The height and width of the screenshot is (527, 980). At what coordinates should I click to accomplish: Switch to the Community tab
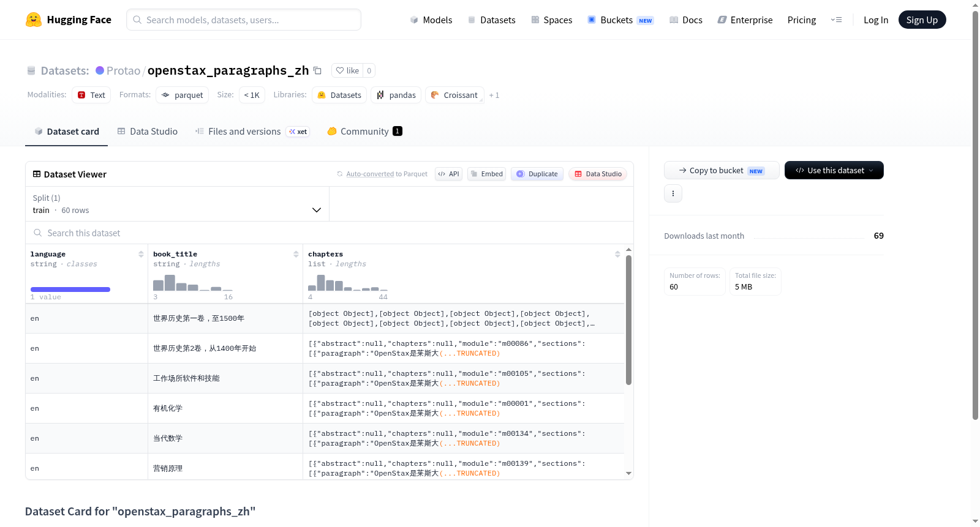click(x=364, y=131)
